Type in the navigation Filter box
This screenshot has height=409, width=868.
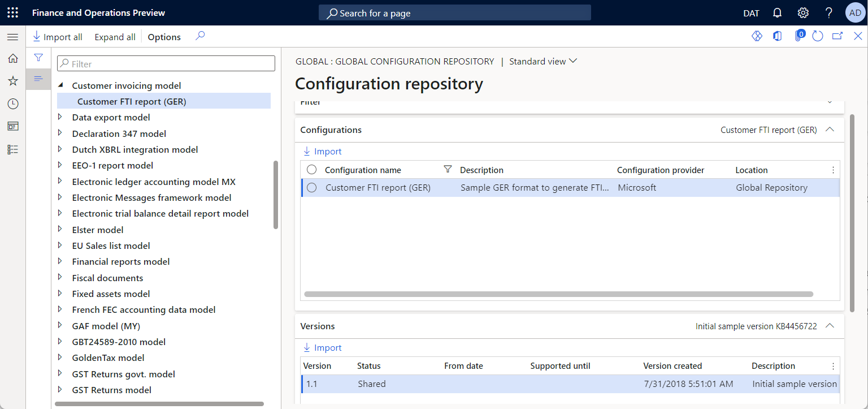click(166, 63)
